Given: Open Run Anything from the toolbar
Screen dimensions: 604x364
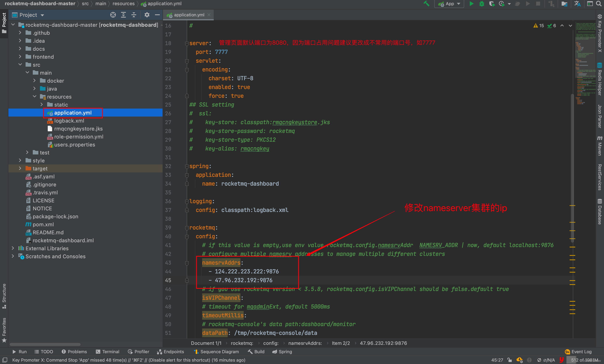Looking at the screenshot, I should point(590,4).
